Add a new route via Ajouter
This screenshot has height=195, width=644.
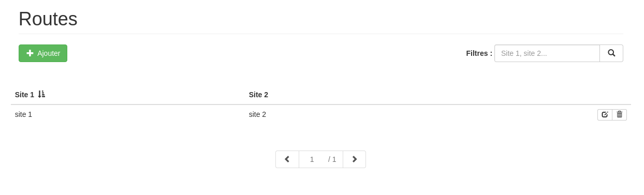point(43,53)
